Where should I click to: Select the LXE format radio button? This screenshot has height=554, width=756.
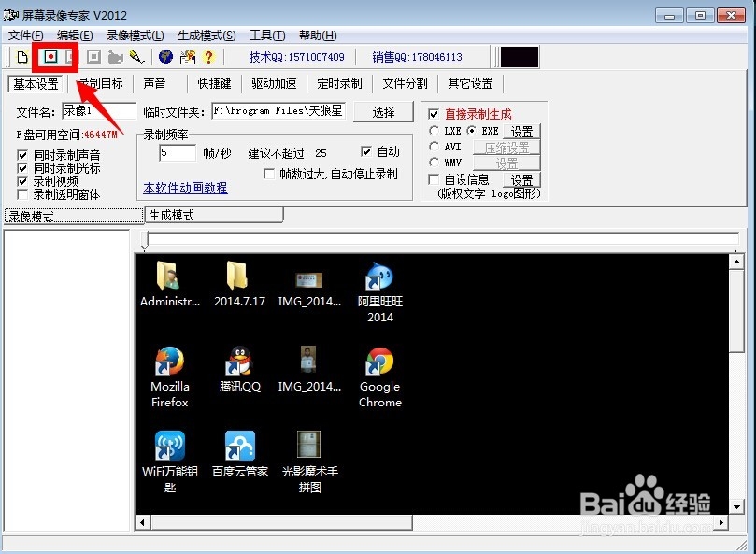pyautogui.click(x=434, y=131)
